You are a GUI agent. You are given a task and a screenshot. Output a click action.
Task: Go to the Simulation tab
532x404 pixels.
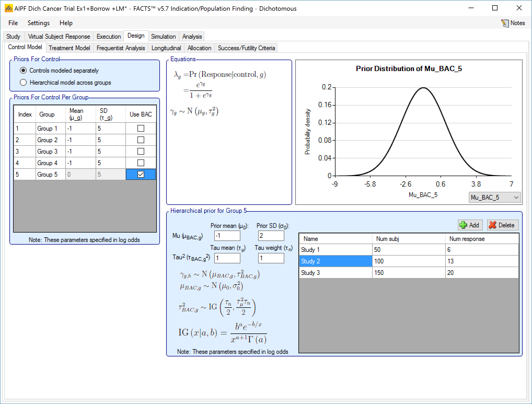163,37
